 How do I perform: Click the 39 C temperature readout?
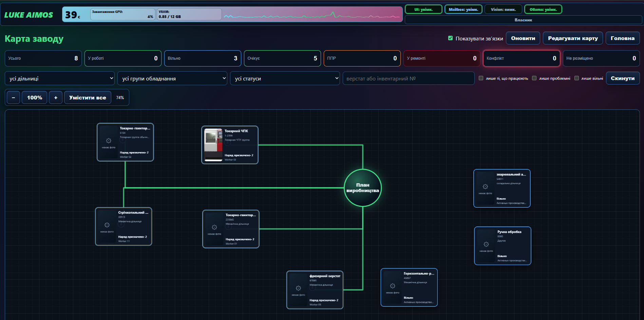coord(73,15)
